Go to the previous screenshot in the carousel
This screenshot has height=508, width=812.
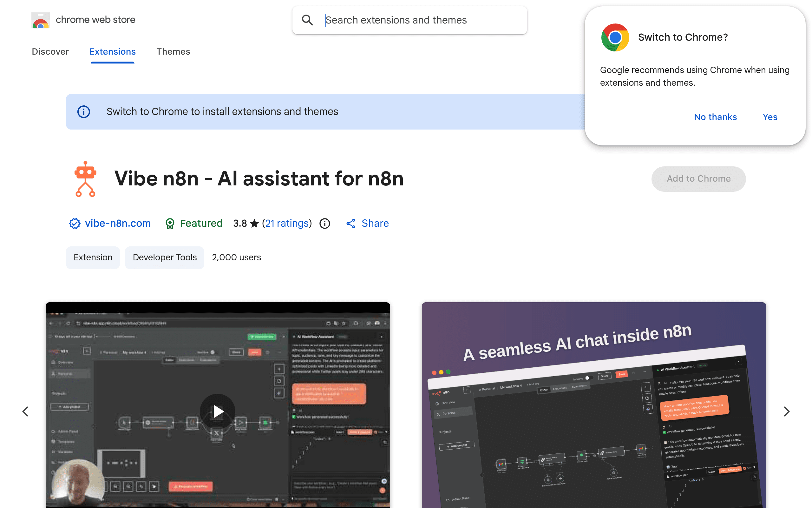coord(25,411)
